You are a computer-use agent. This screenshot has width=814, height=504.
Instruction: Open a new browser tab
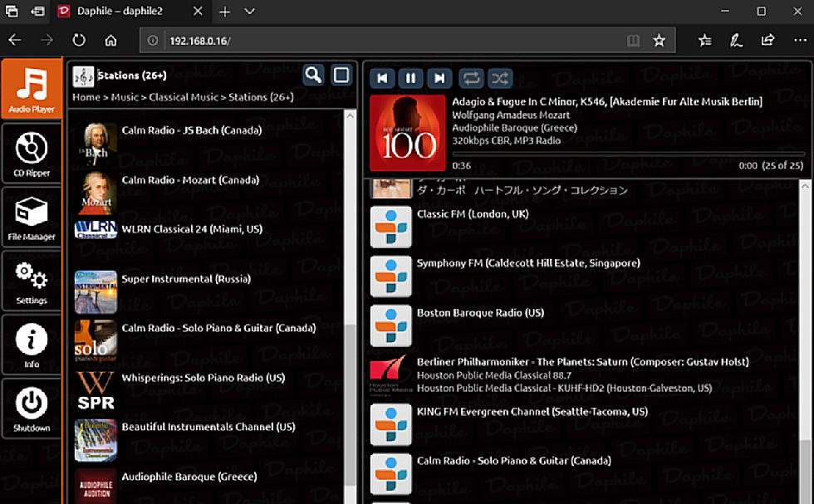pos(225,12)
